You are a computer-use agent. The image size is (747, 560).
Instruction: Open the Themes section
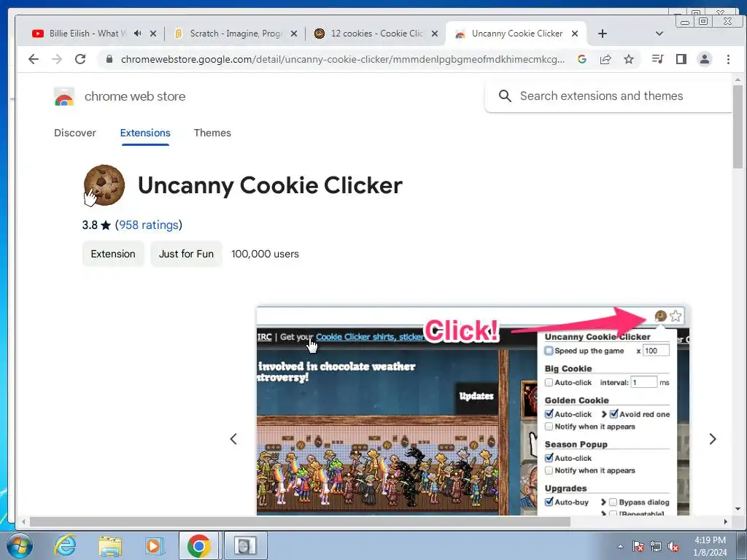[212, 133]
